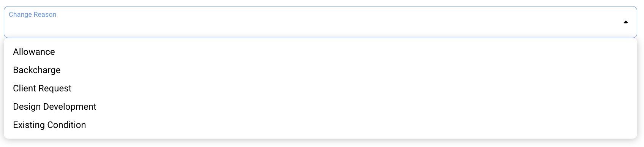Choose Backcharge from the list

pyautogui.click(x=320, y=70)
